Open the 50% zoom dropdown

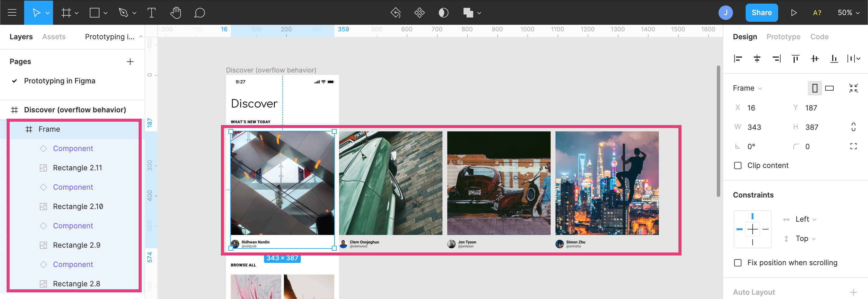click(x=848, y=13)
